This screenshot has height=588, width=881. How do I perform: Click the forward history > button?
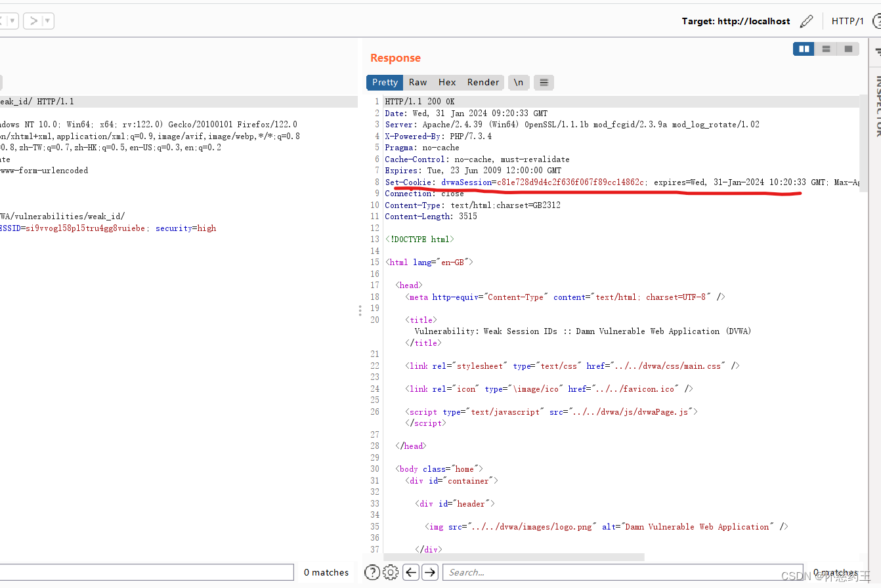[x=34, y=21]
